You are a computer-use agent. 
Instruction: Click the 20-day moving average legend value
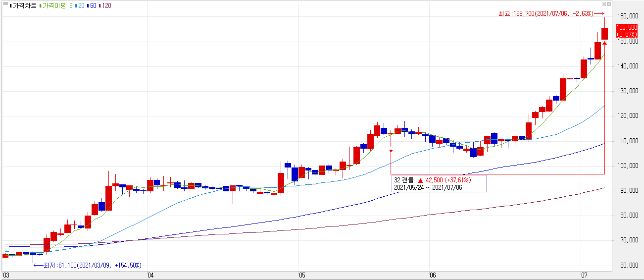click(81, 5)
